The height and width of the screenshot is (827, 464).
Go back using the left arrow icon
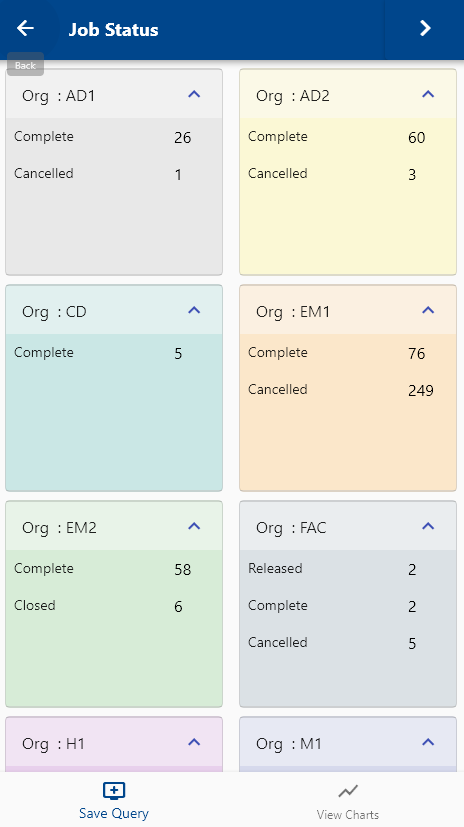pyautogui.click(x=25, y=28)
